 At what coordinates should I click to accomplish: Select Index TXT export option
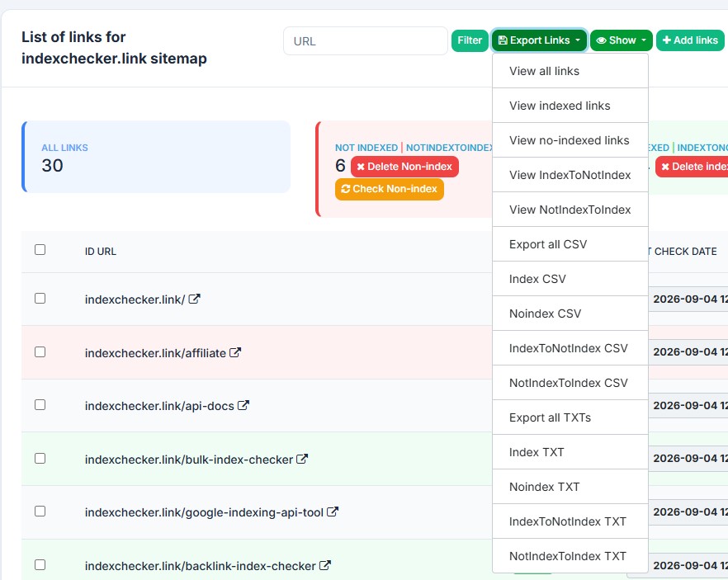[570, 452]
